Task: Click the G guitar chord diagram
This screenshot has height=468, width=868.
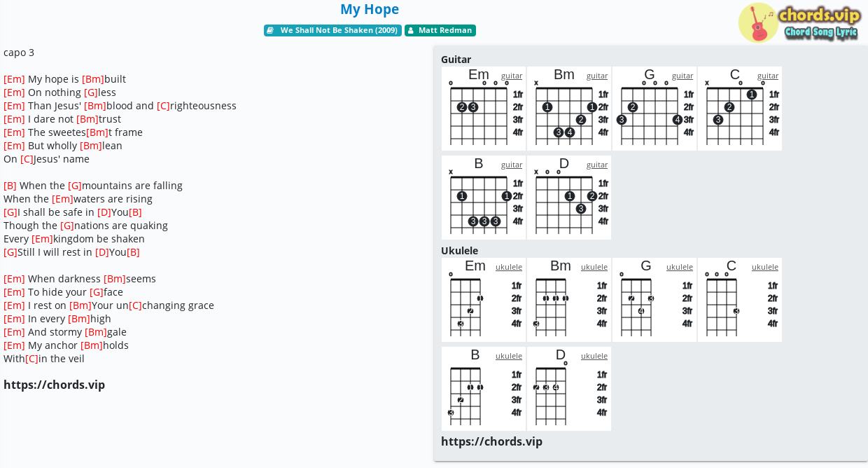Action: click(654, 109)
